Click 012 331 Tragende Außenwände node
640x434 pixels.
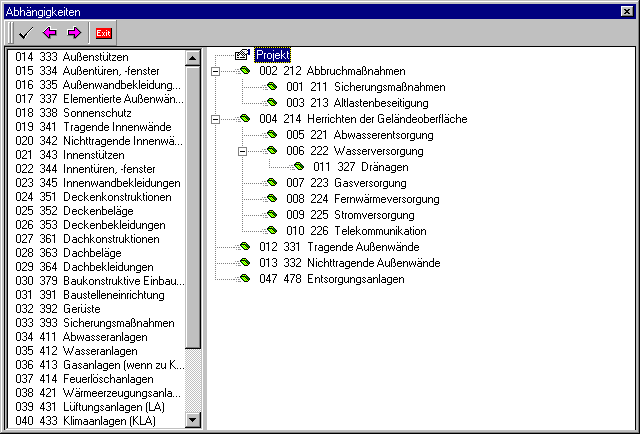pyautogui.click(x=337, y=247)
